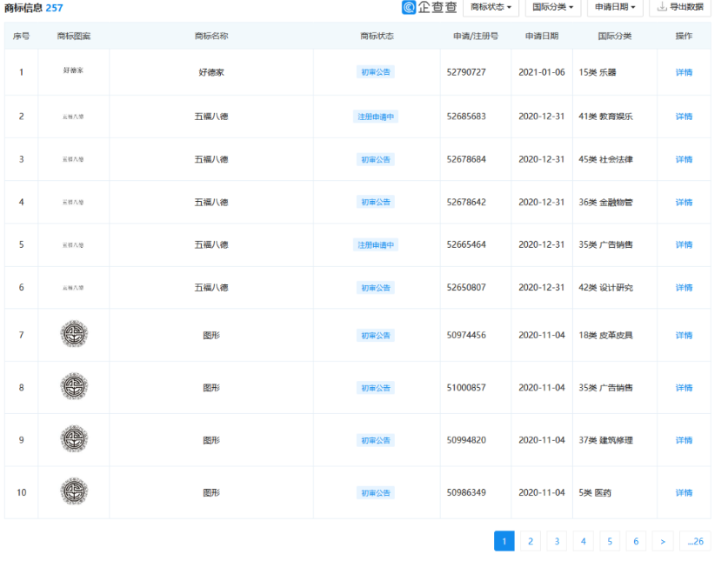
Task: Open 详情 for trademark 50986349
Action: click(684, 493)
